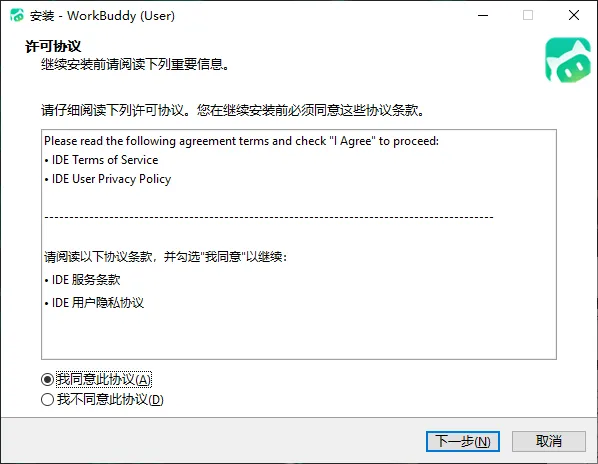Viewport: 598px width, 464px height.
Task: Click the dashed separator line in the agreement
Action: pos(269,217)
